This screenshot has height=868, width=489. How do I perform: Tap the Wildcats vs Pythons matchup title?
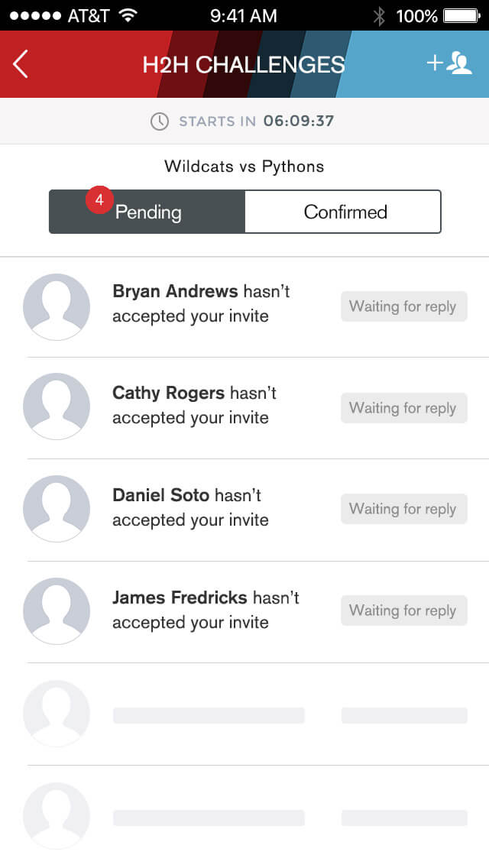point(244,166)
